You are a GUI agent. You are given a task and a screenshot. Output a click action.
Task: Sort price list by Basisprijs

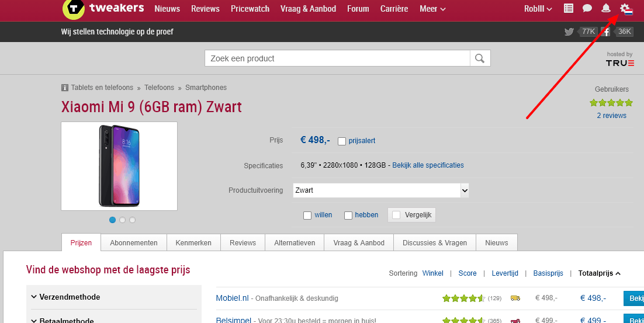pos(548,273)
